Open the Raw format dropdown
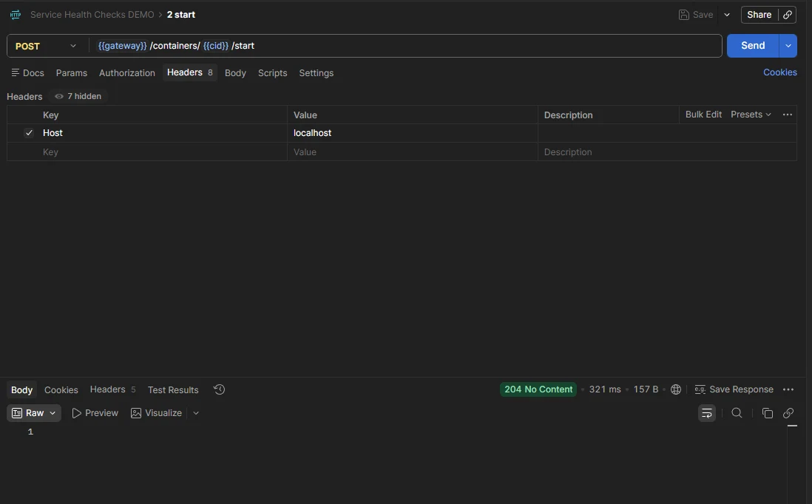 click(x=34, y=413)
